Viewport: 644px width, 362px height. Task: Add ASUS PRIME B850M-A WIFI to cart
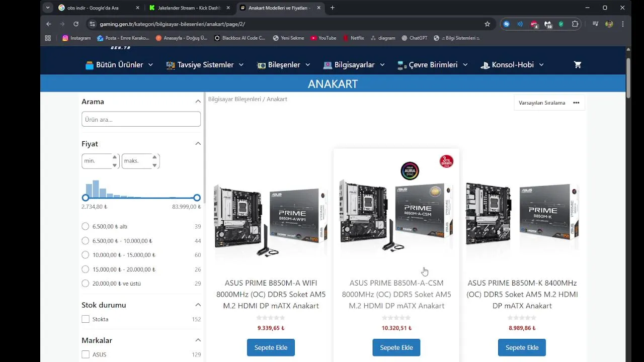271,347
